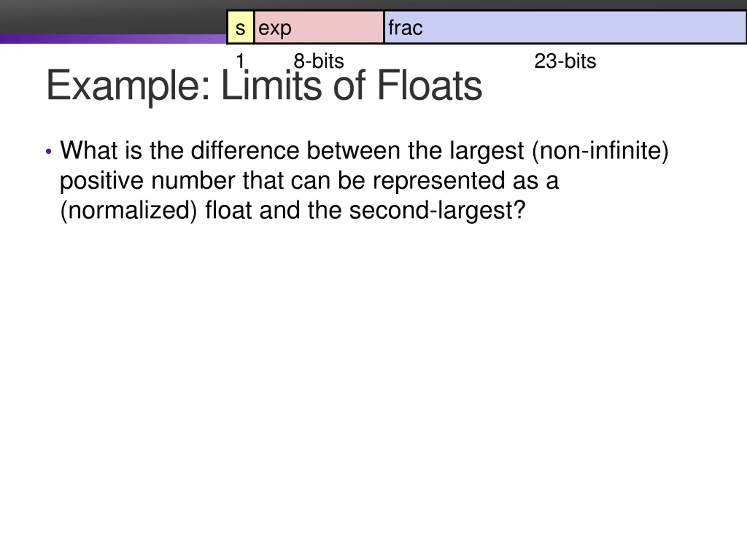Click the dark gray header band
Screen dimensions: 747x560
[113, 17]
